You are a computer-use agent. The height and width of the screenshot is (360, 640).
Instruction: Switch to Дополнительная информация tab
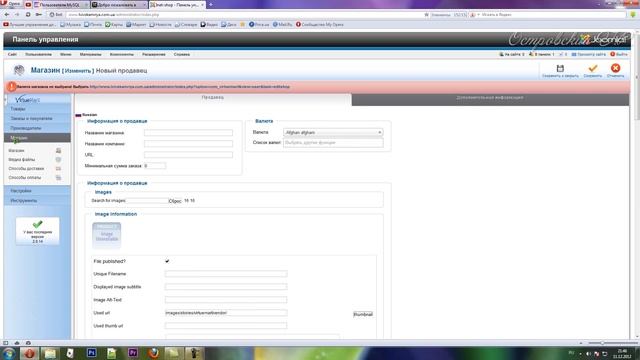(490, 99)
